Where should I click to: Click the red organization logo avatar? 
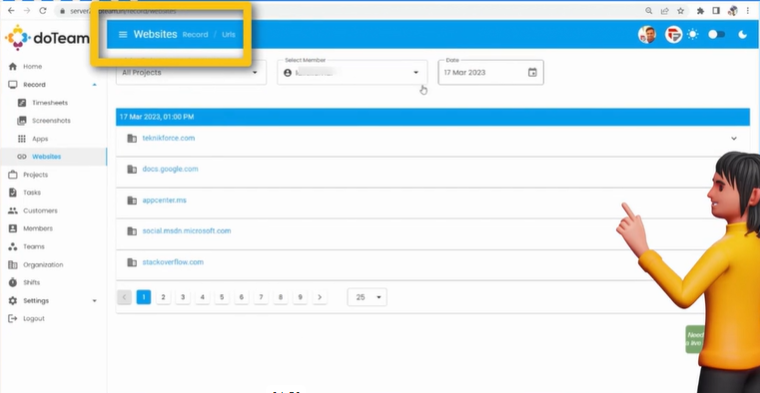click(x=673, y=34)
